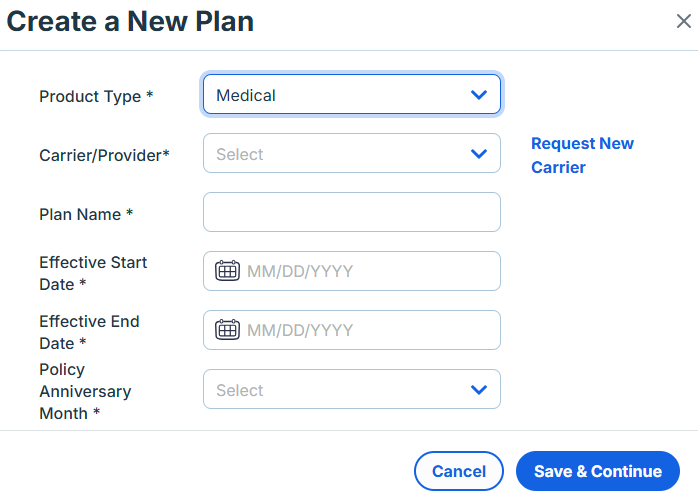
Task: Follow the Request New Carrier link
Action: point(582,155)
